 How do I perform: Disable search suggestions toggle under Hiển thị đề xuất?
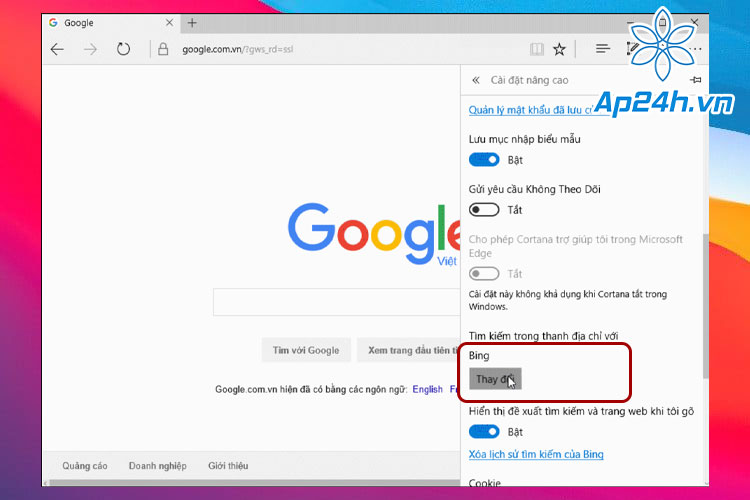[484, 432]
